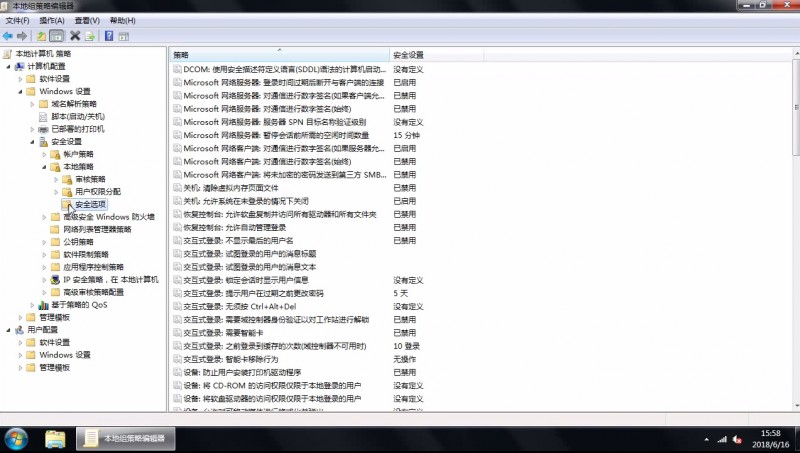
Task: Select policy 交互式登录: 不显示最后的用户名
Action: (238, 240)
